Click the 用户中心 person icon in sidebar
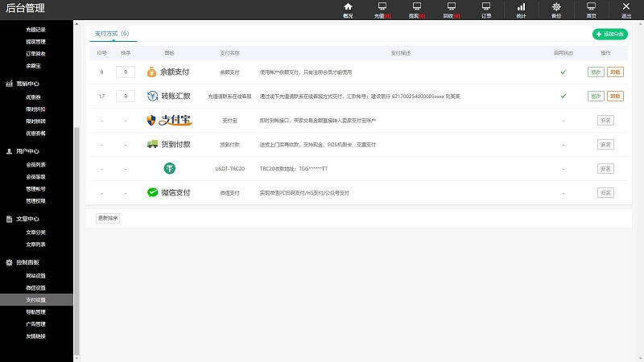Viewport: 644px width, 362px height. tap(9, 151)
